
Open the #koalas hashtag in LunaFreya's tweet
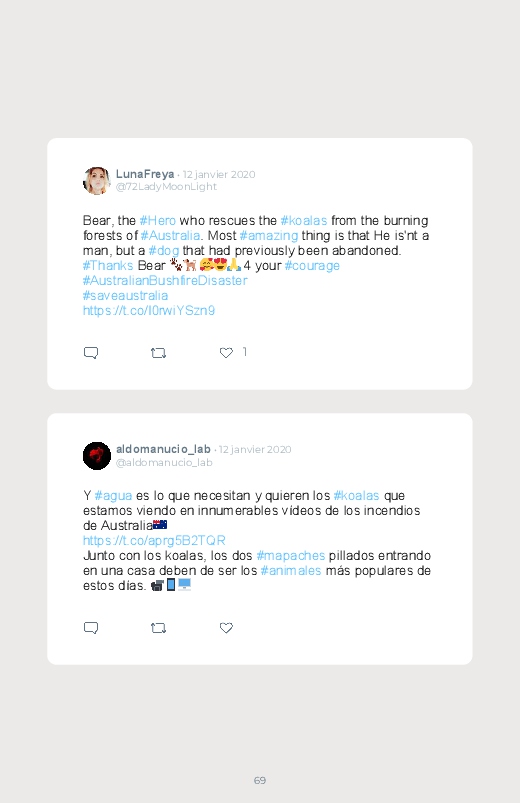[304, 221]
